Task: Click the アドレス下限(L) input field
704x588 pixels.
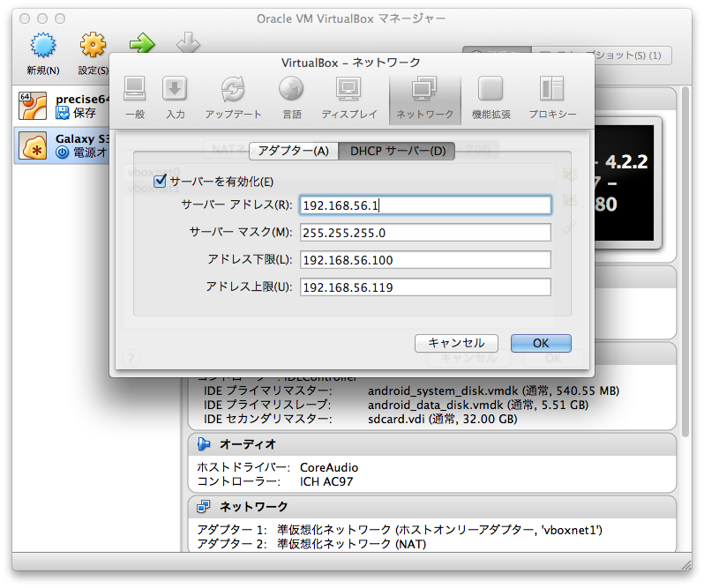Action: (425, 260)
